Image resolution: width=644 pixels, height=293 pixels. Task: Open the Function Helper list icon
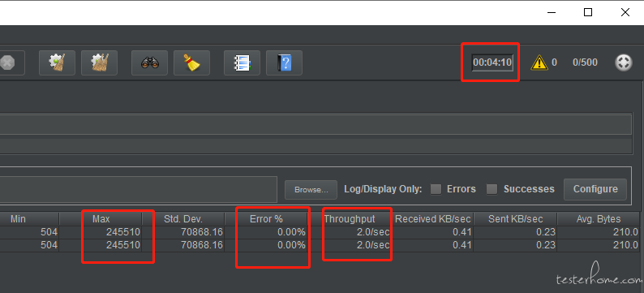[x=242, y=62]
